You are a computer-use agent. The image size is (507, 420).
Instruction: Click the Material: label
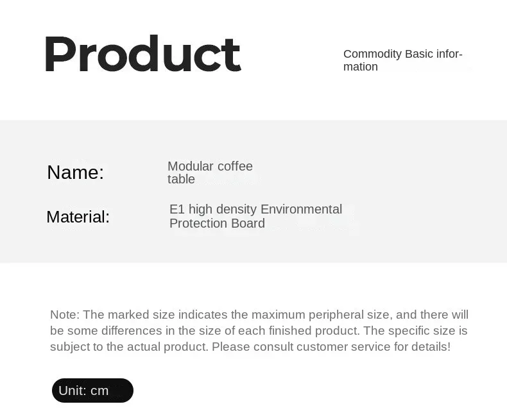pos(78,217)
